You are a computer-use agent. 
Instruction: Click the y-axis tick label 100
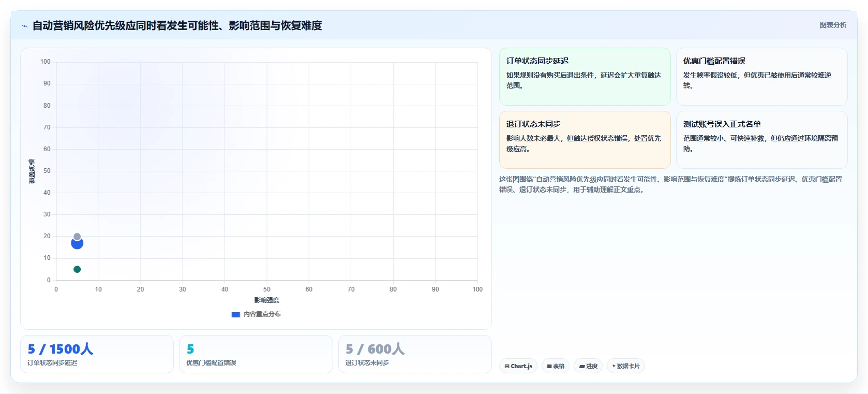[46, 62]
